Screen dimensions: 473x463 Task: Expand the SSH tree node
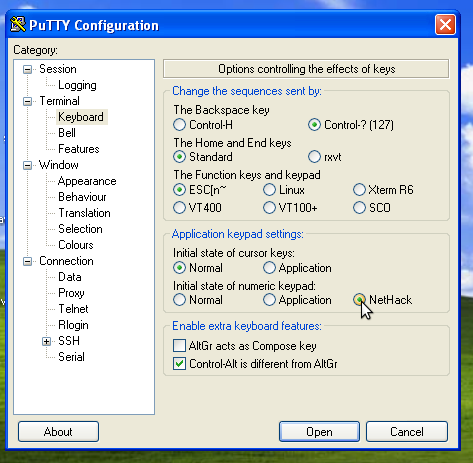point(47,341)
